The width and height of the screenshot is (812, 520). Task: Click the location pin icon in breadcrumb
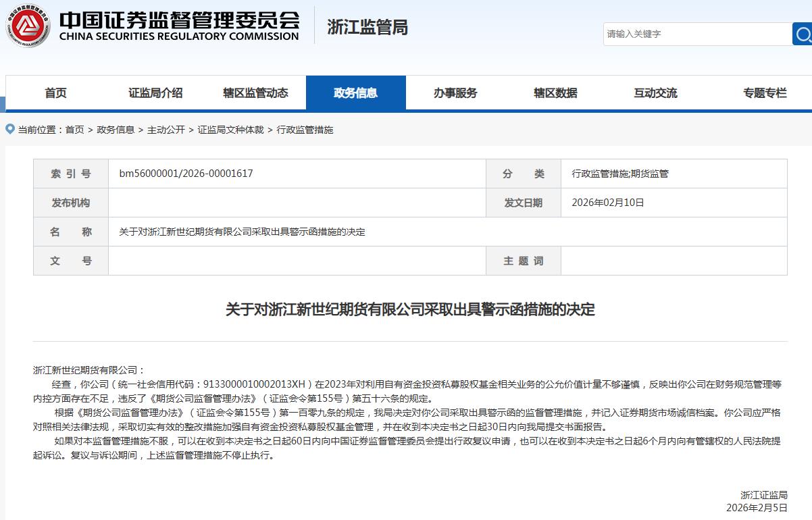pos(10,129)
